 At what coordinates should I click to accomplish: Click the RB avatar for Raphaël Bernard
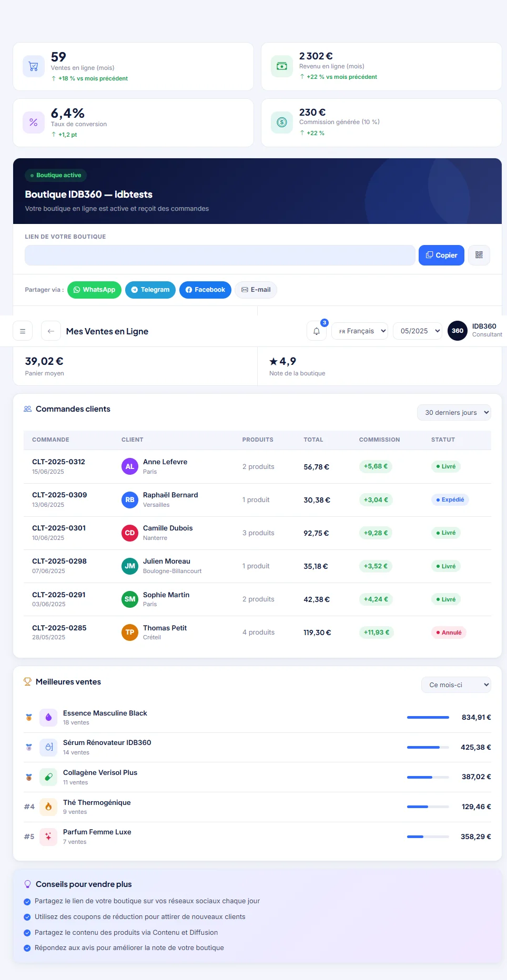pyautogui.click(x=130, y=499)
